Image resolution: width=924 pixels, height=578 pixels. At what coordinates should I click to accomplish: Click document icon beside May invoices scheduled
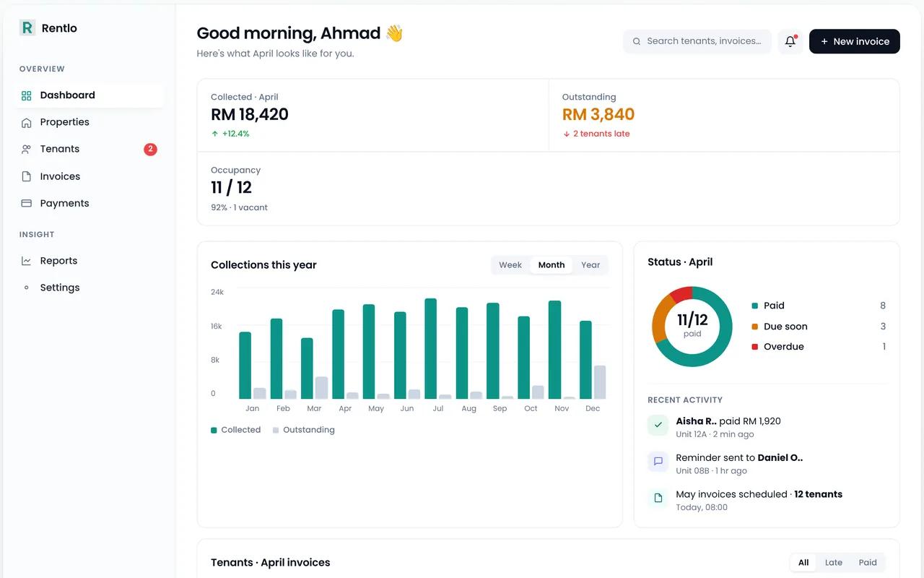coord(658,499)
